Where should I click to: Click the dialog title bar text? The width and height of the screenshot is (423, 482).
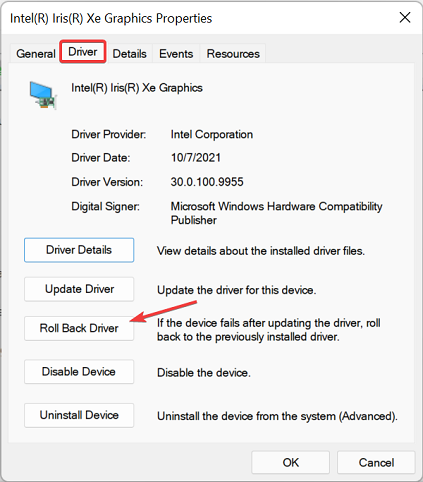[111, 19]
